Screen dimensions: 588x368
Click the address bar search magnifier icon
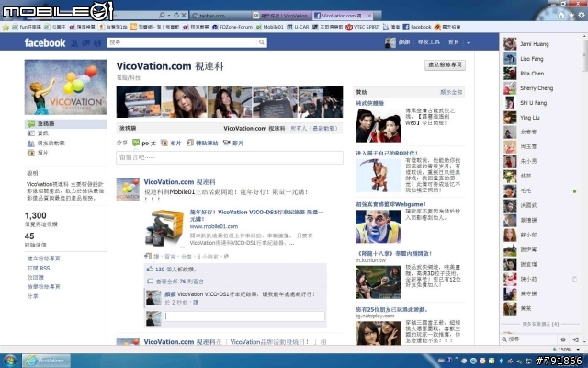162,16
